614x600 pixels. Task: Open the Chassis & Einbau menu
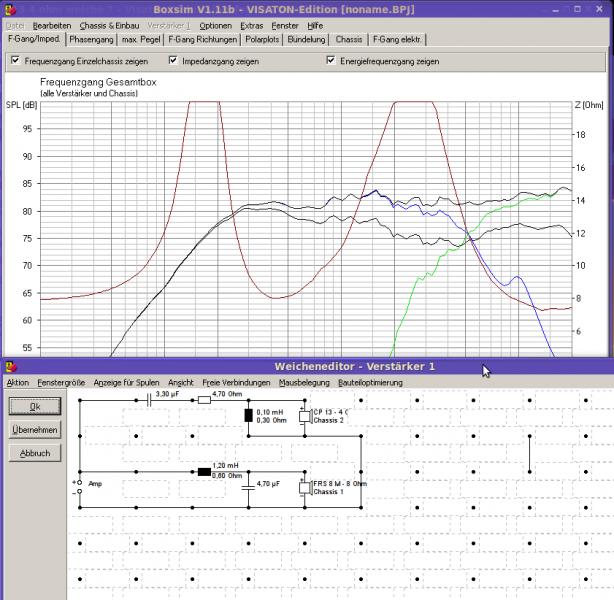[x=109, y=26]
